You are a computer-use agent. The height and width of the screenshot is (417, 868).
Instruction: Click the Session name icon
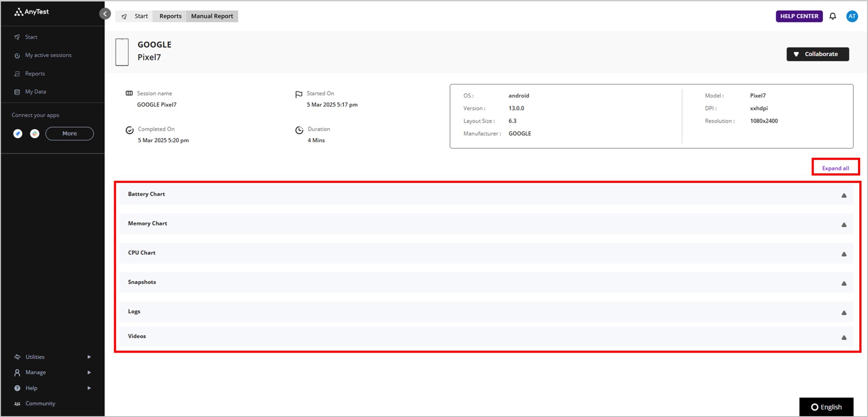(129, 93)
